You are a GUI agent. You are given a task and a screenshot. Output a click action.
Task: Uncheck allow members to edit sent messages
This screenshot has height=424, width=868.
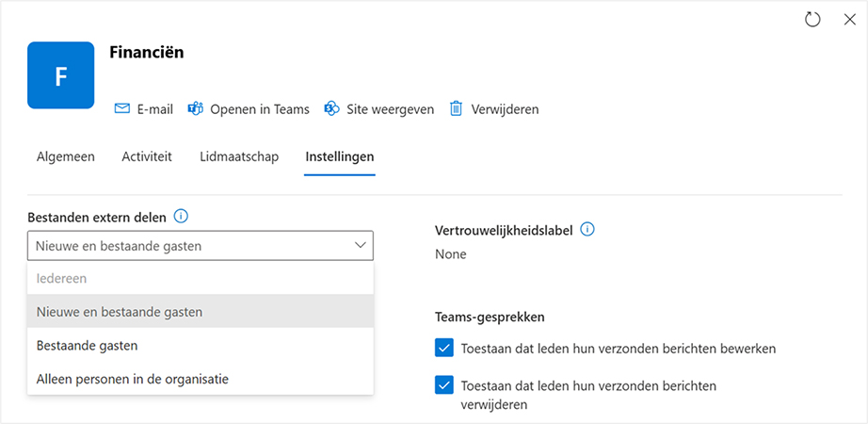(444, 349)
